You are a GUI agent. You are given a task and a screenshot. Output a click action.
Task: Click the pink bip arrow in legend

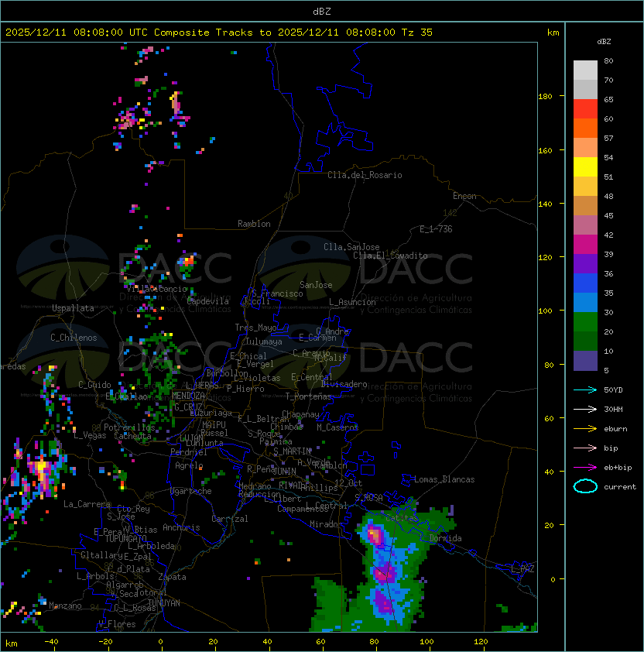(x=585, y=448)
